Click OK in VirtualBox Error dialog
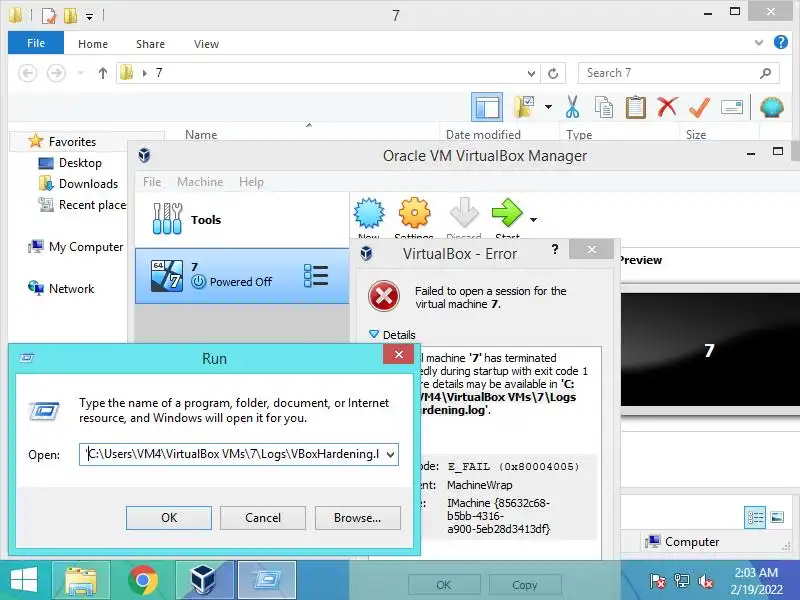800x600 pixels. (444, 585)
